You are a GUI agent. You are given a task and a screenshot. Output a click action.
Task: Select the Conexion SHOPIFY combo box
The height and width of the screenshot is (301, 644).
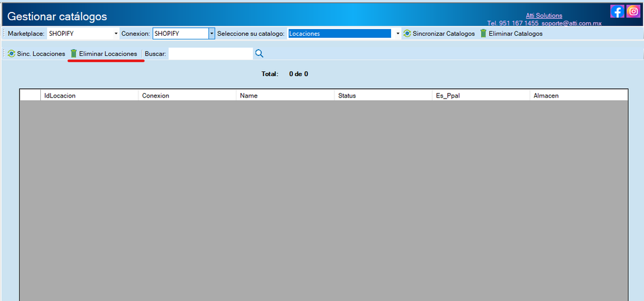[x=184, y=33]
